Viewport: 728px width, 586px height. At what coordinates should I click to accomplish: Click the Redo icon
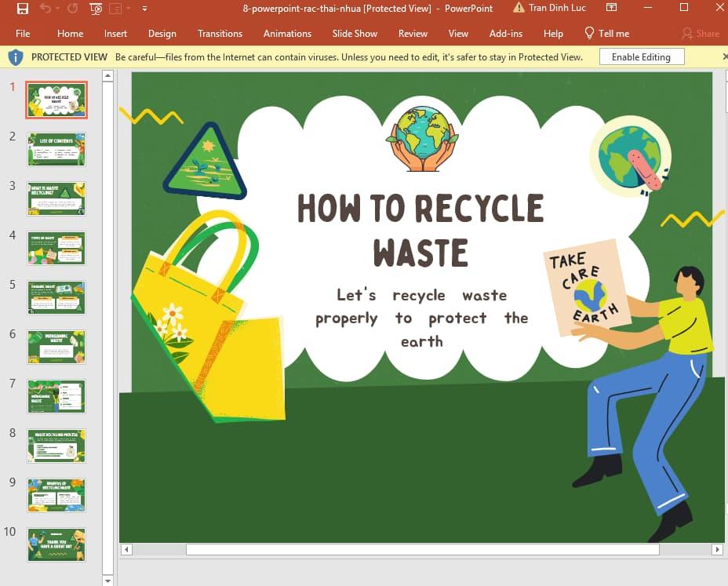pyautogui.click(x=72, y=8)
